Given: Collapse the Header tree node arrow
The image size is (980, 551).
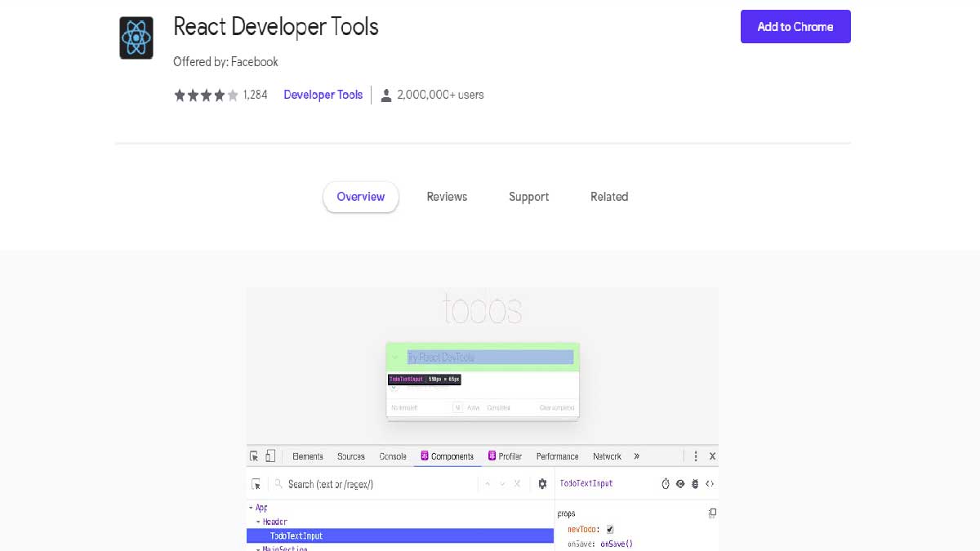Looking at the screenshot, I should pyautogui.click(x=258, y=522).
